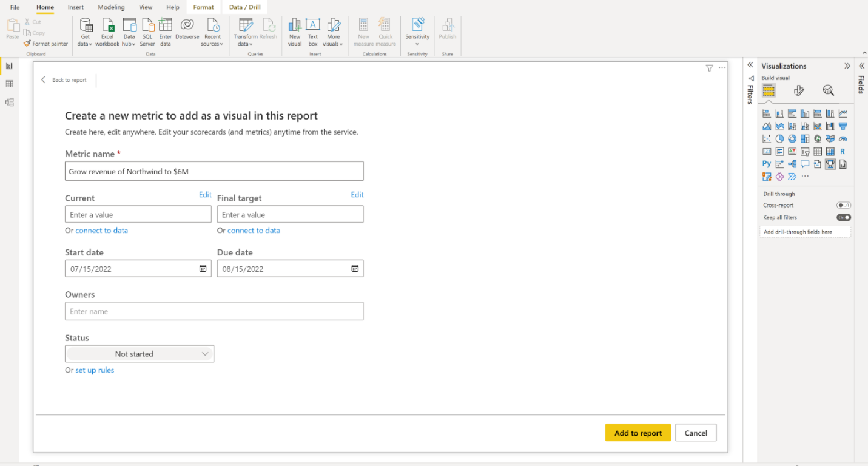Expand the Status dropdown showing Not started
The image size is (868, 466).
140,354
